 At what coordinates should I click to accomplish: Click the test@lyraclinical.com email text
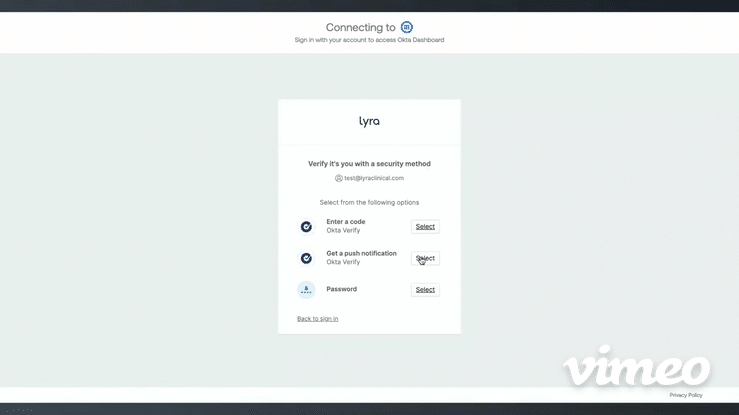(x=374, y=178)
